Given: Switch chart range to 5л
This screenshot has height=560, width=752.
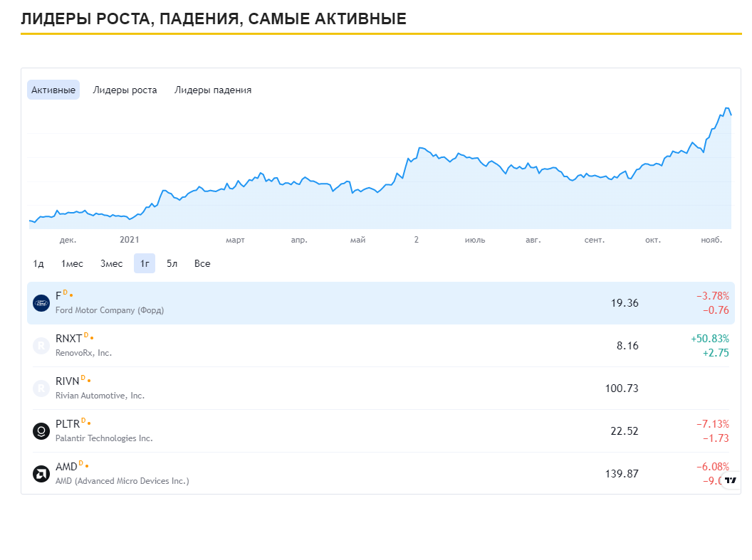Looking at the screenshot, I should (172, 264).
